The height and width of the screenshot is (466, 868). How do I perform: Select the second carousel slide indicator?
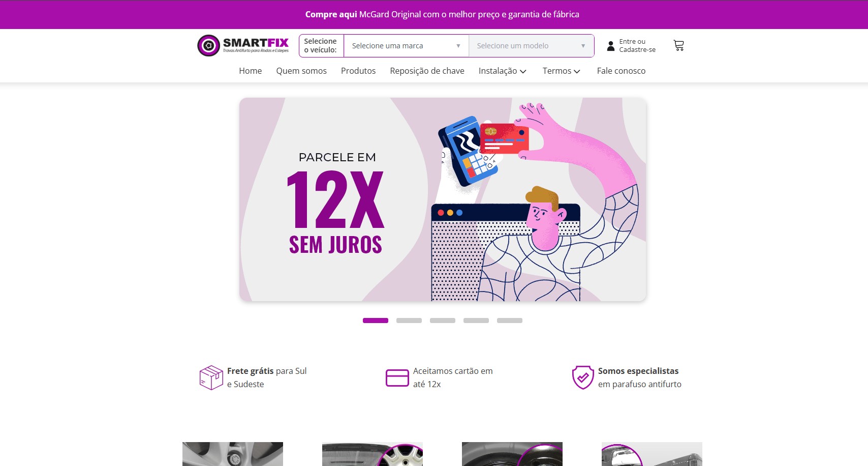point(409,321)
